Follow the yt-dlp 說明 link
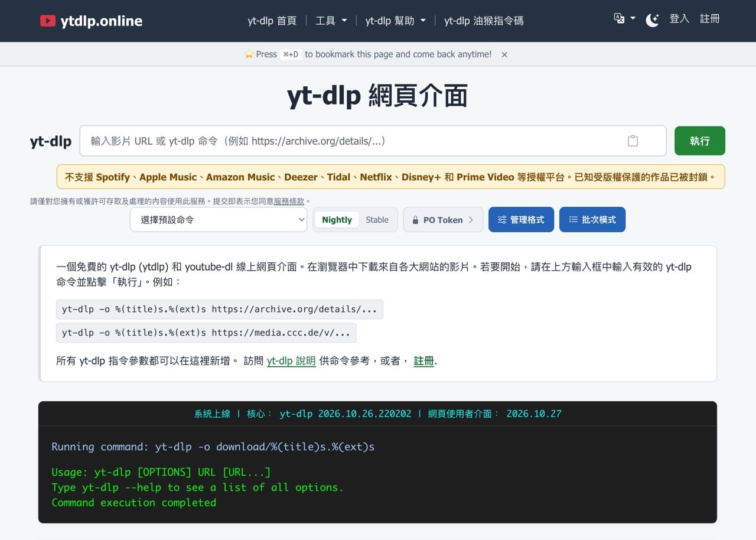Image resolution: width=756 pixels, height=540 pixels. point(291,361)
